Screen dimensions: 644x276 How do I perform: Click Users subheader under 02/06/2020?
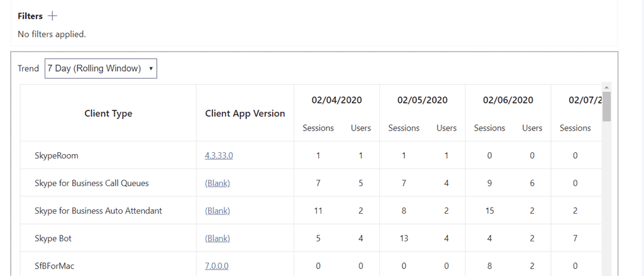532,128
